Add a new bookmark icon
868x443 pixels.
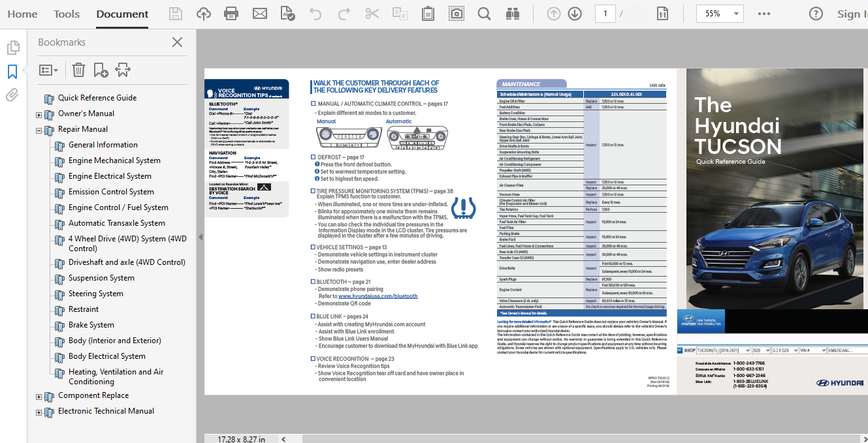point(101,70)
